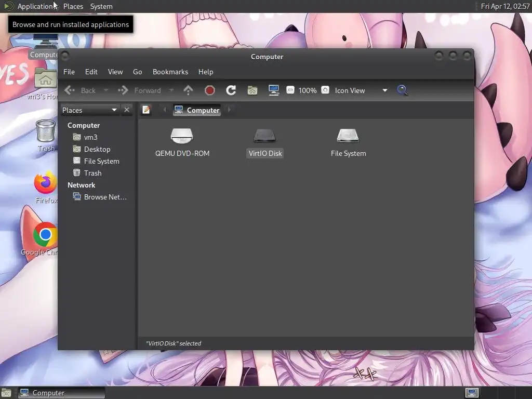Image resolution: width=532 pixels, height=399 pixels.
Task: Click the clock showing Fri Apr 12
Action: 505,6
